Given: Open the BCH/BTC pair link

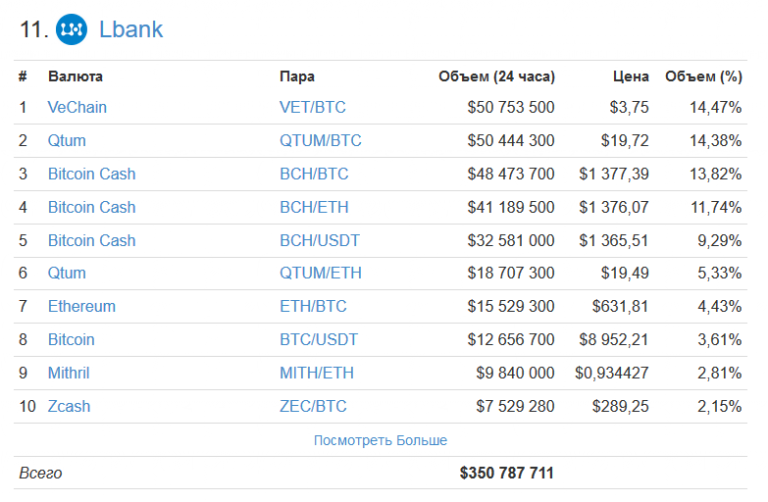Looking at the screenshot, I should click(x=314, y=174).
